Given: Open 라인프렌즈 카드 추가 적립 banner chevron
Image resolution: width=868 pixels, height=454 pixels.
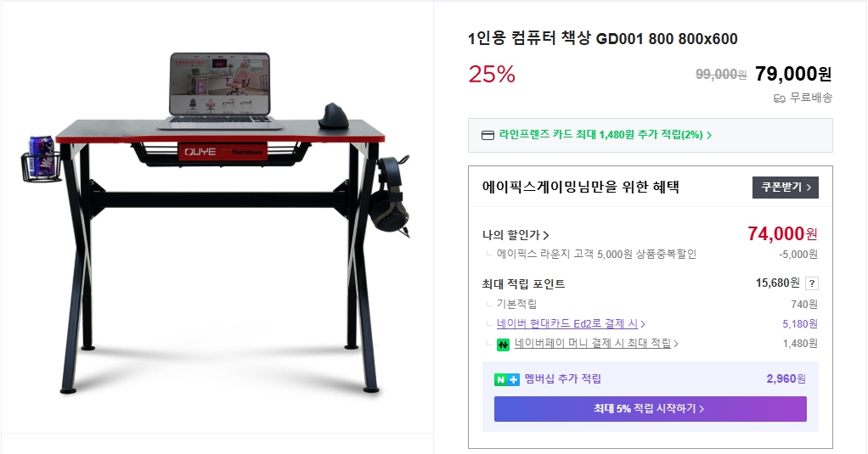Looking at the screenshot, I should [x=709, y=135].
